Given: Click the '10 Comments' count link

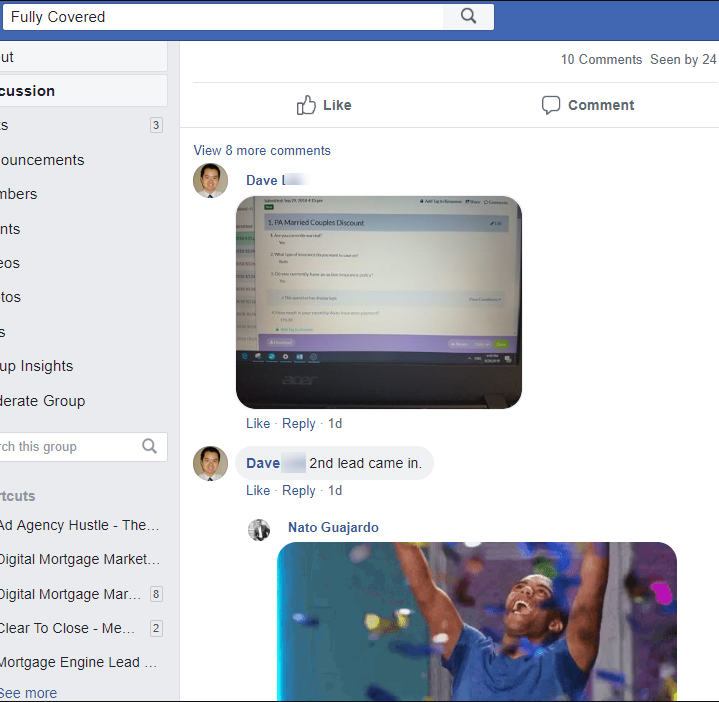Looking at the screenshot, I should pos(601,59).
